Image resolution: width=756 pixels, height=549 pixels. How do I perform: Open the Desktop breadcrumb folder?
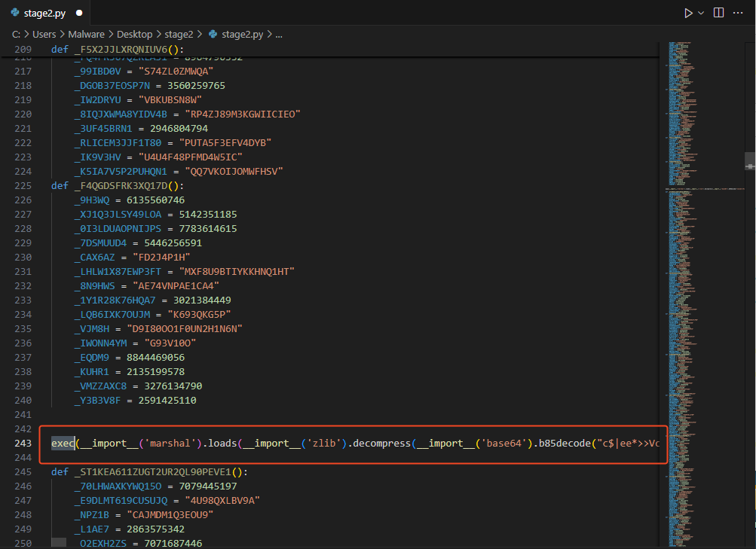click(134, 34)
